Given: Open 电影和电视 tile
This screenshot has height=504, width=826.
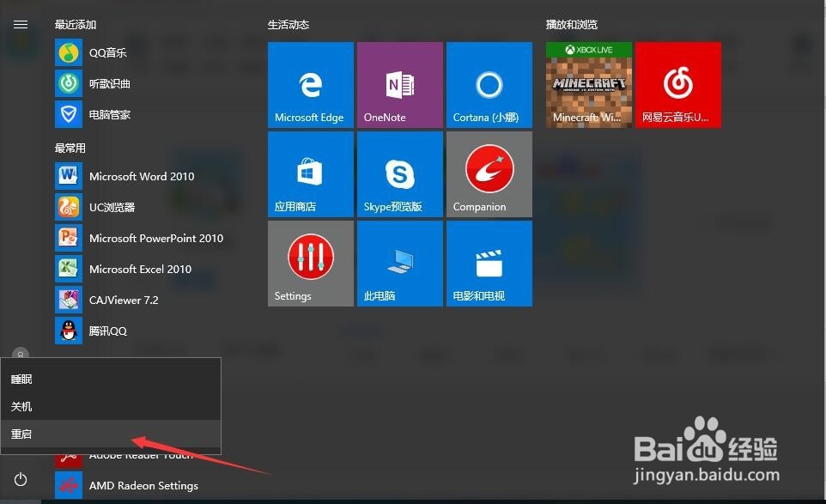Looking at the screenshot, I should (x=489, y=264).
